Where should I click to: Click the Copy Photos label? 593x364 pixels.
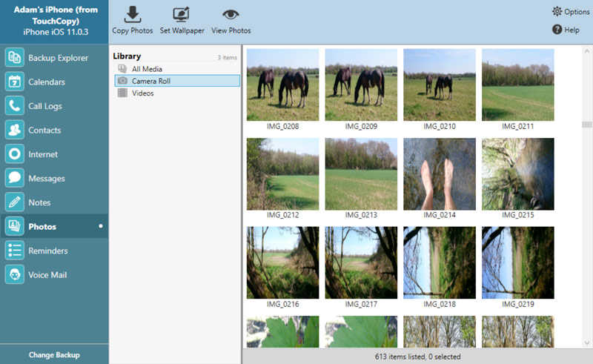pos(133,30)
